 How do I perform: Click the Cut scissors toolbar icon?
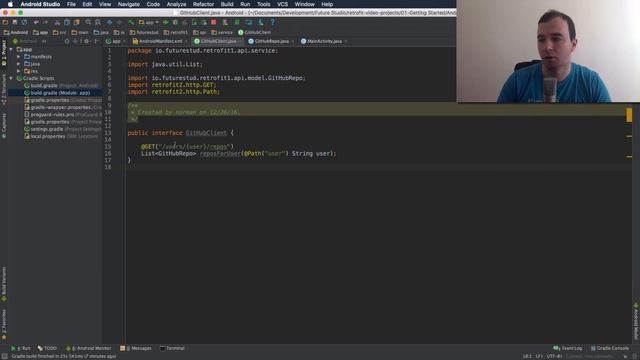57,22
